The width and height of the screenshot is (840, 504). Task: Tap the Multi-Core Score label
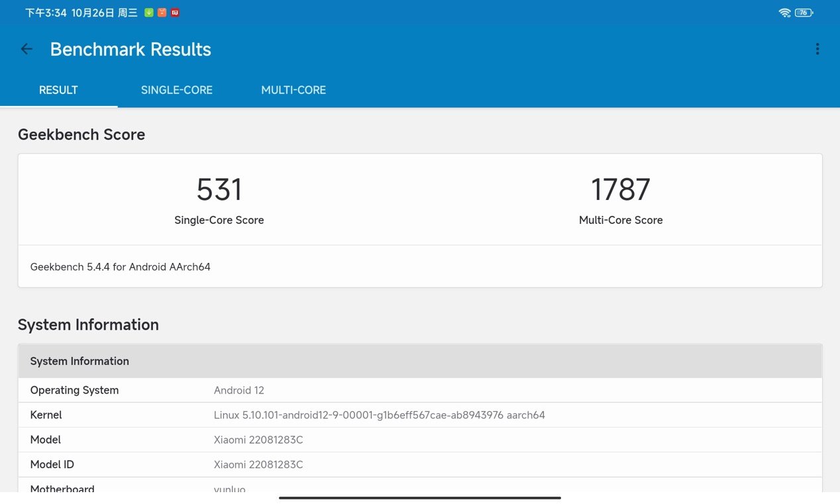621,220
